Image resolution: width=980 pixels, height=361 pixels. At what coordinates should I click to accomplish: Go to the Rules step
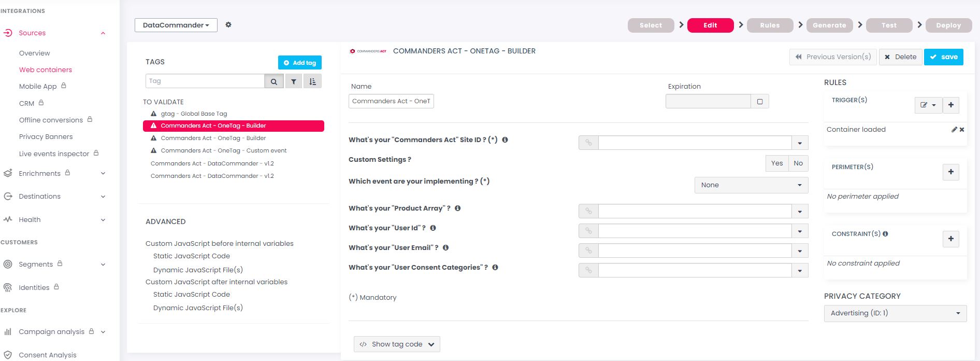tap(770, 25)
